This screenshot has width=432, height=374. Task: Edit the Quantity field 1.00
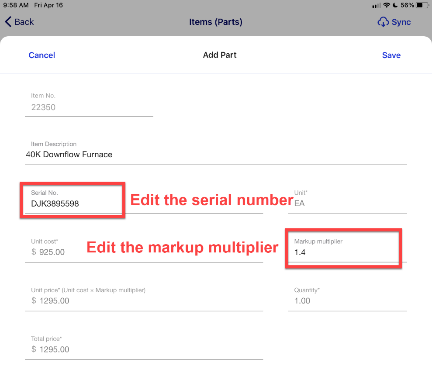click(347, 299)
